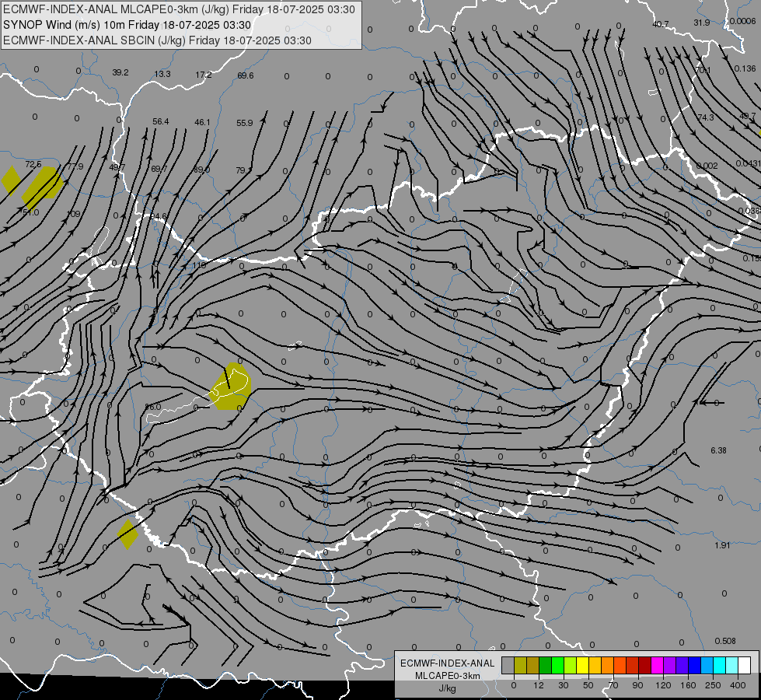Image resolution: width=761 pixels, height=700 pixels.
Task: Click the map value 39.2
Action: click(x=120, y=72)
